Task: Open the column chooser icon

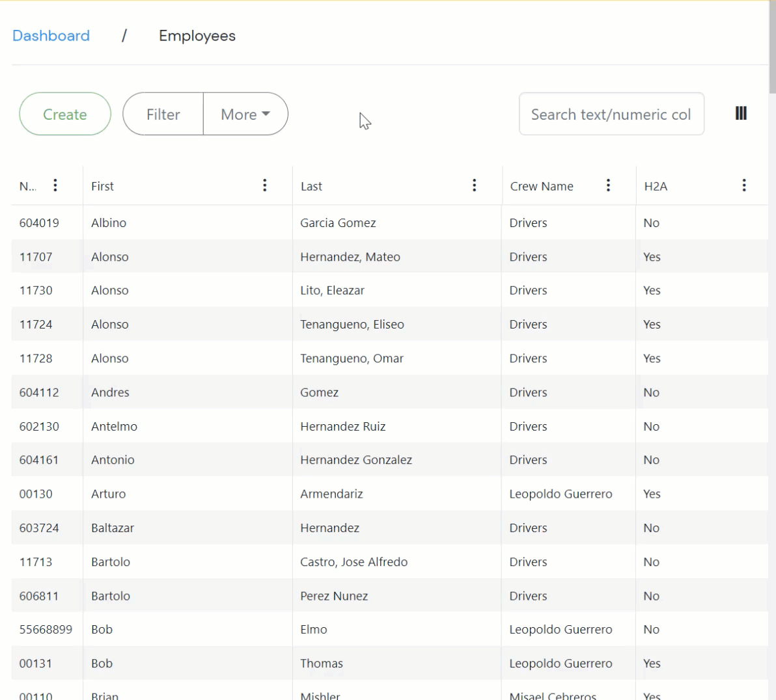Action: pyautogui.click(x=741, y=113)
